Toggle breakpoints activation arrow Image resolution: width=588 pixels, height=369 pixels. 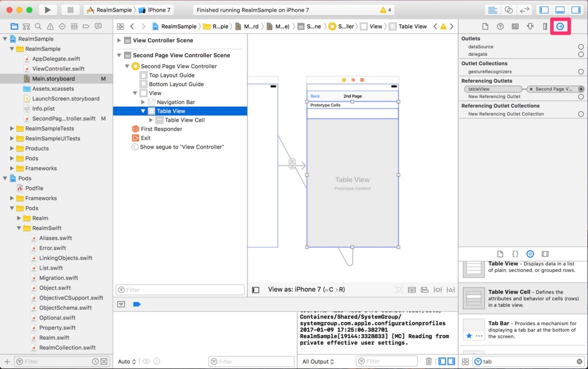137,304
